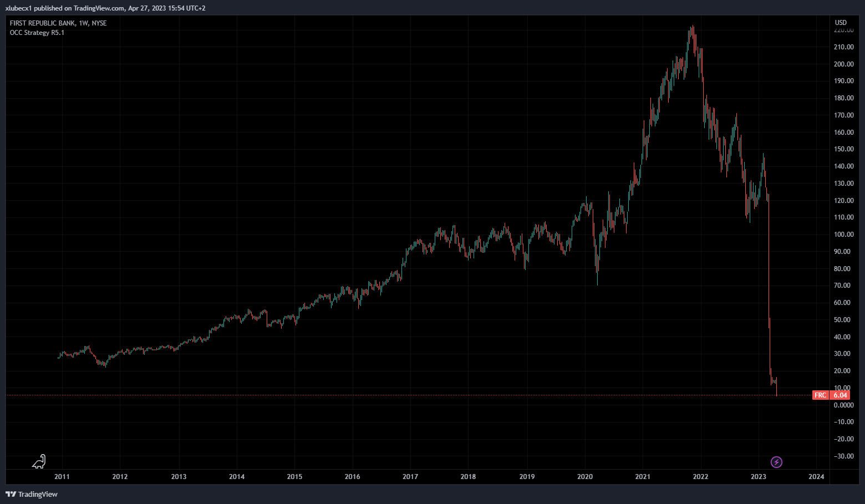The width and height of the screenshot is (865, 504).
Task: Pick the 2018 year label
Action: tap(468, 477)
